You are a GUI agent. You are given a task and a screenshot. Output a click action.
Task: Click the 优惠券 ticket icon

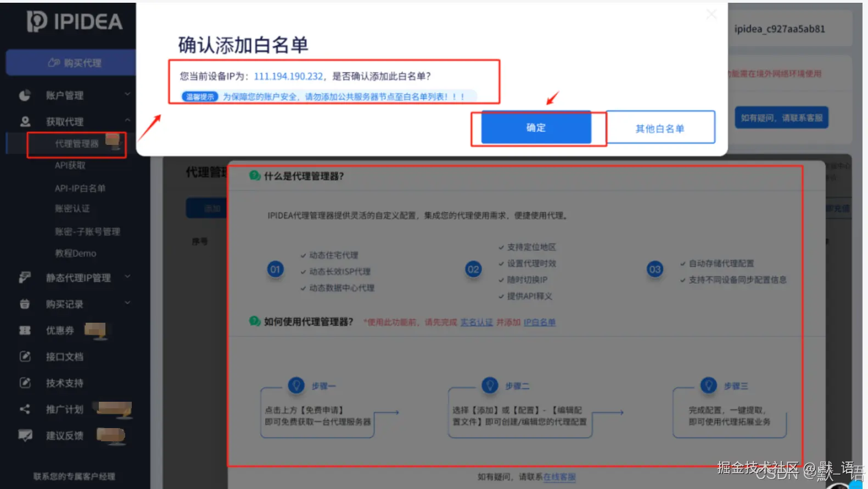point(25,330)
